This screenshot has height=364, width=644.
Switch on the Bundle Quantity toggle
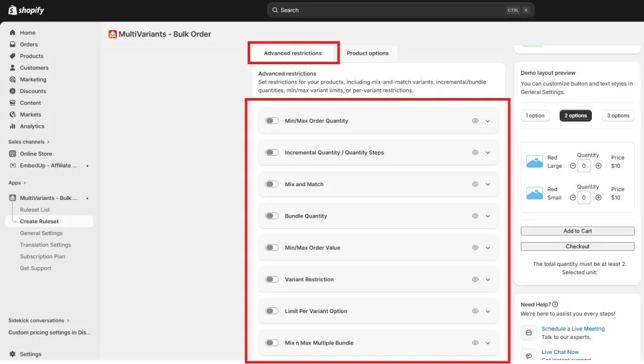point(272,216)
